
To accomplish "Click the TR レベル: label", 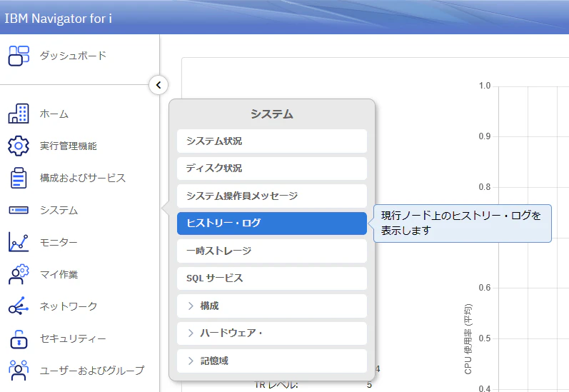I will click(276, 385).
